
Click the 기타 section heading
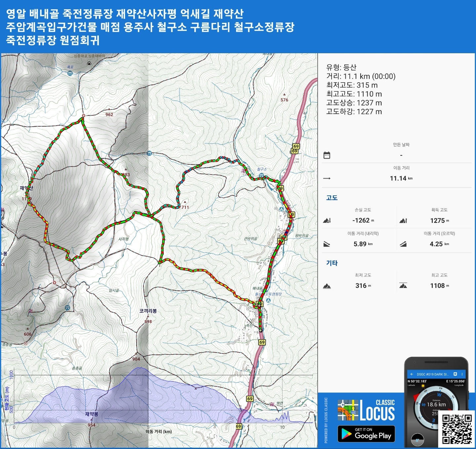tap(332, 263)
